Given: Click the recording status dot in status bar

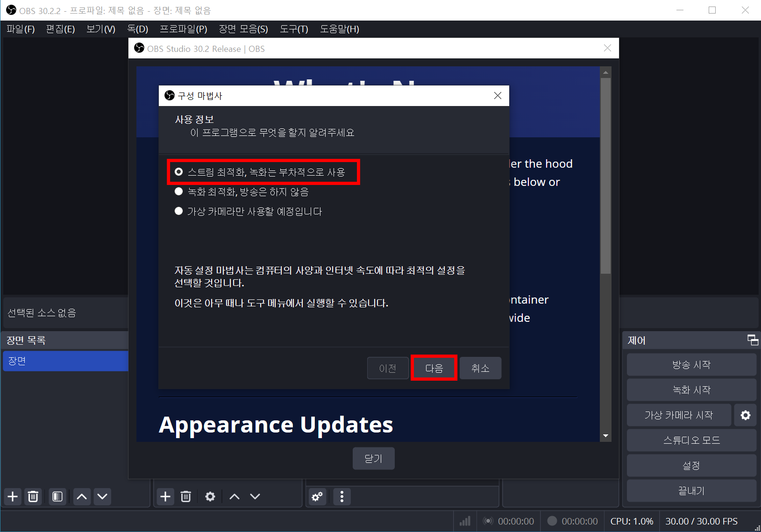Looking at the screenshot, I should click(x=552, y=521).
